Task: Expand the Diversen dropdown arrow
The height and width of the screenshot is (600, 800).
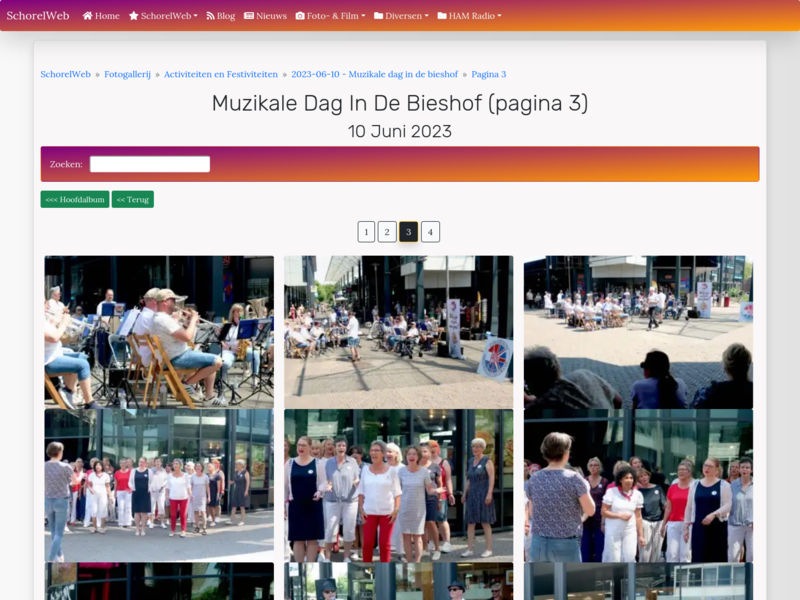Action: (427, 16)
